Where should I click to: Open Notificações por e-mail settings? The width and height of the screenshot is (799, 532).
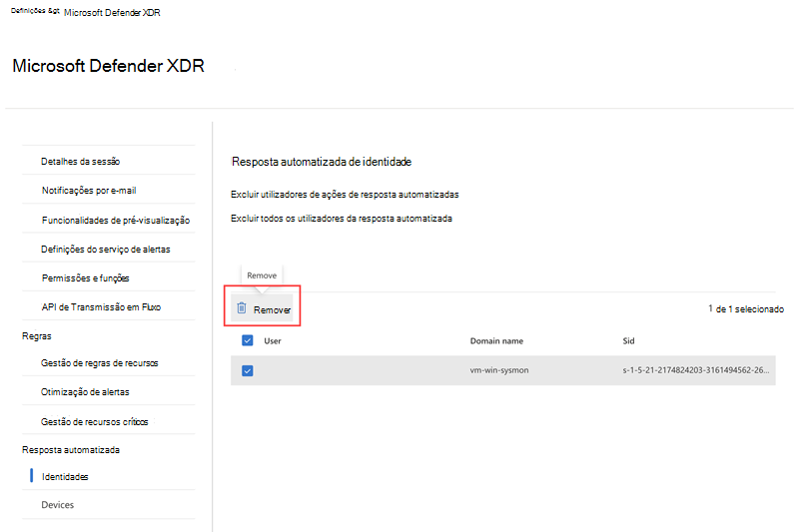coord(89,191)
